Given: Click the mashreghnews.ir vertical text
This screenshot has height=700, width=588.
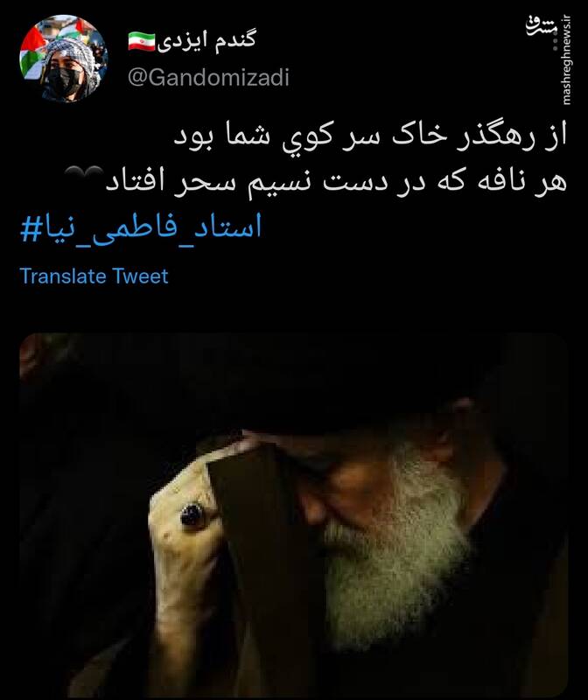Looking at the screenshot, I should (567, 59).
